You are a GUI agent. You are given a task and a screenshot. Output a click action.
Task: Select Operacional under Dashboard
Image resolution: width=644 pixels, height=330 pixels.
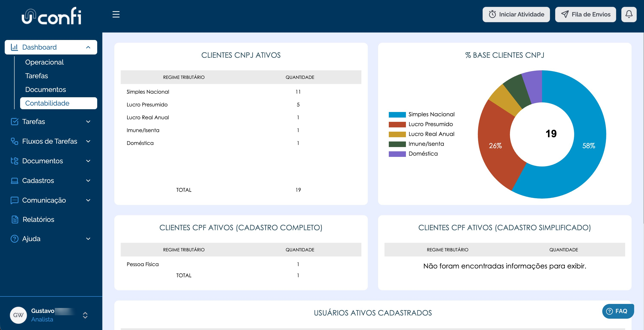(x=45, y=62)
